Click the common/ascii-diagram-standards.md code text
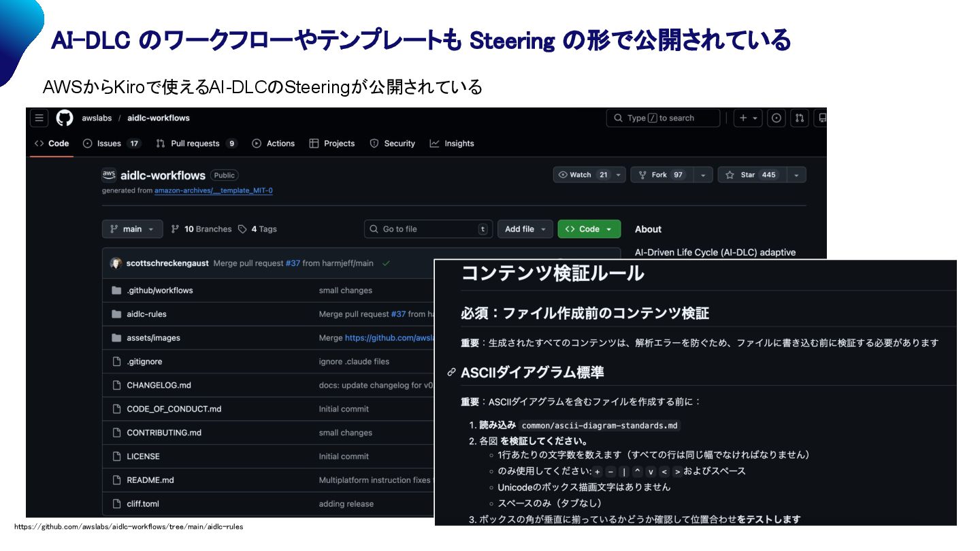 600,426
